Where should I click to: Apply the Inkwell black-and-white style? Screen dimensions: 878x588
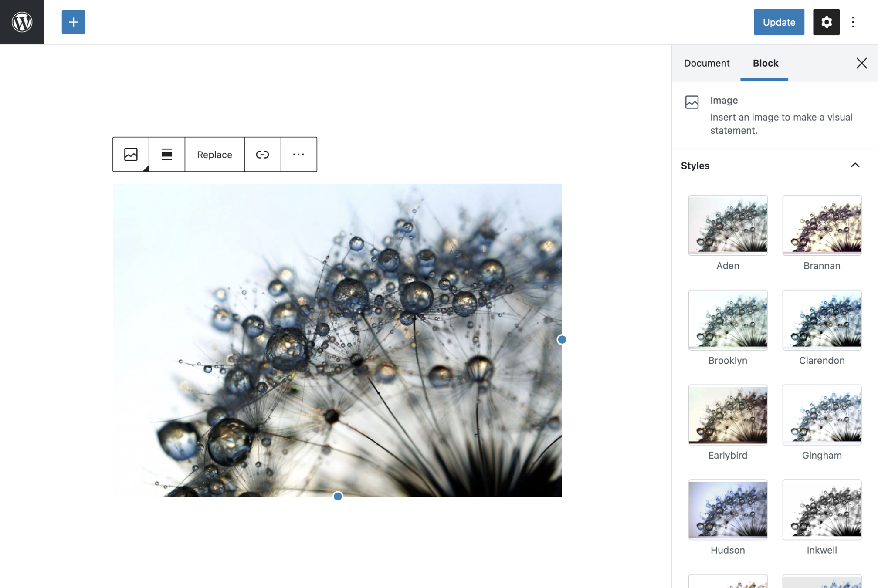click(x=821, y=510)
